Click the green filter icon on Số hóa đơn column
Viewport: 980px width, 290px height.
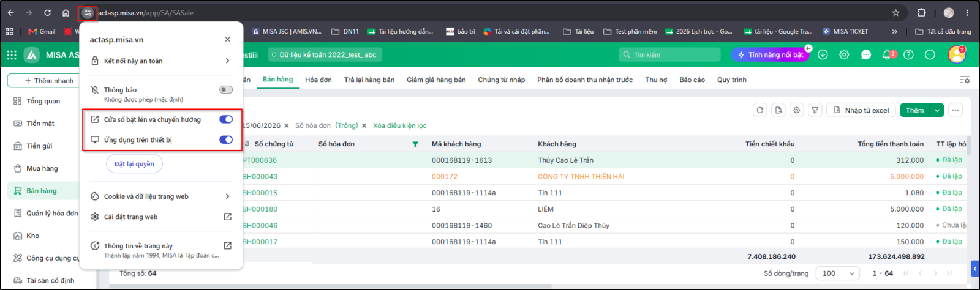click(x=415, y=144)
